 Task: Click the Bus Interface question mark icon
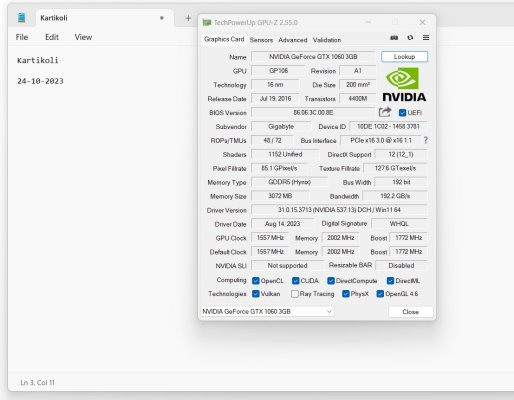(426, 140)
